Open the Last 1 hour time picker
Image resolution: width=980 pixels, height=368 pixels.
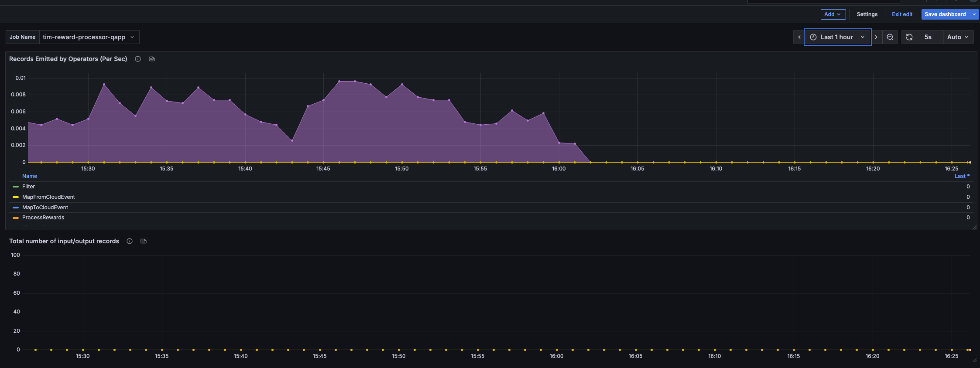[x=837, y=37]
